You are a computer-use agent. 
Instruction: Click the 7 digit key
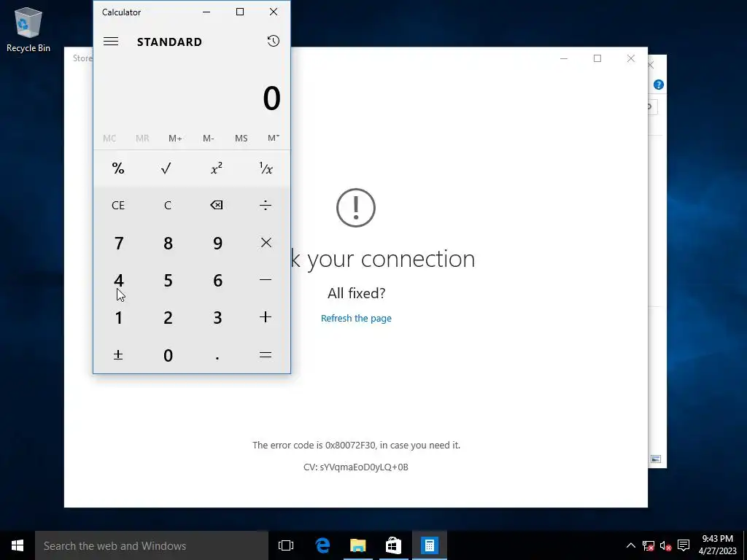tap(118, 243)
